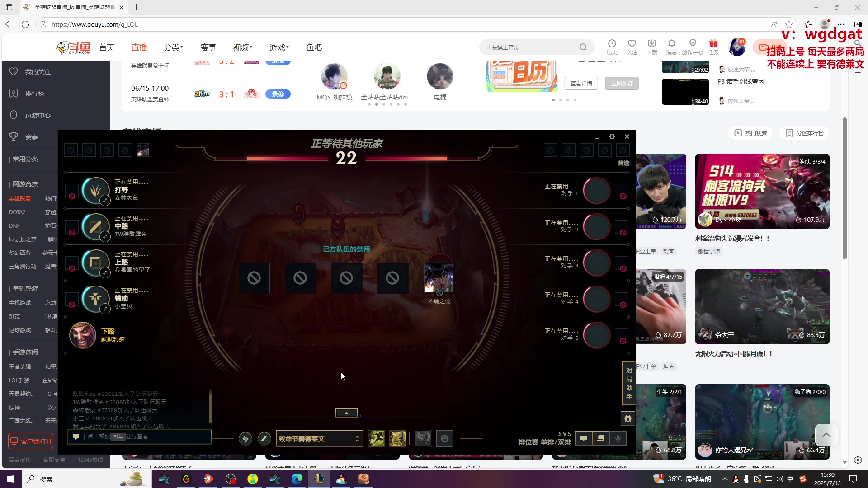Click the bug report icon in champ select
Image resolution: width=868 pixels, height=488 pixels.
627,418
